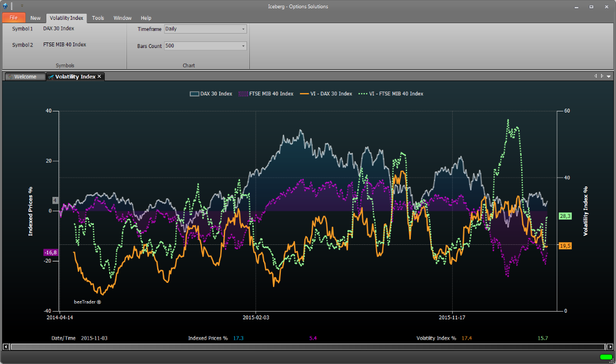Toggle FTSE MIB 40 Index legend series
Image resolution: width=616 pixels, height=364 pixels.
pos(266,94)
